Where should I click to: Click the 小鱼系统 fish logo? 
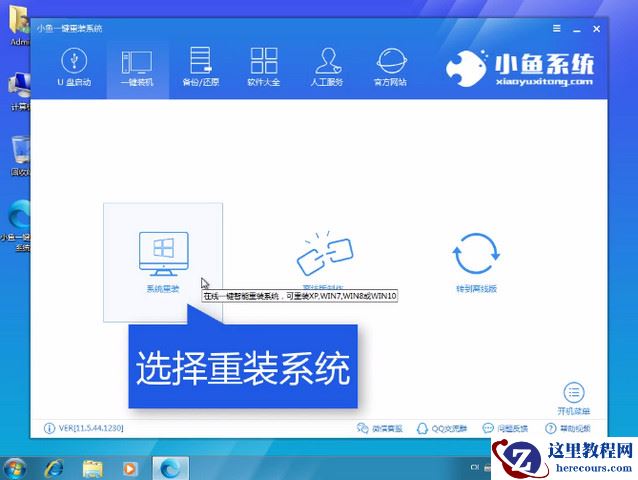tap(466, 68)
